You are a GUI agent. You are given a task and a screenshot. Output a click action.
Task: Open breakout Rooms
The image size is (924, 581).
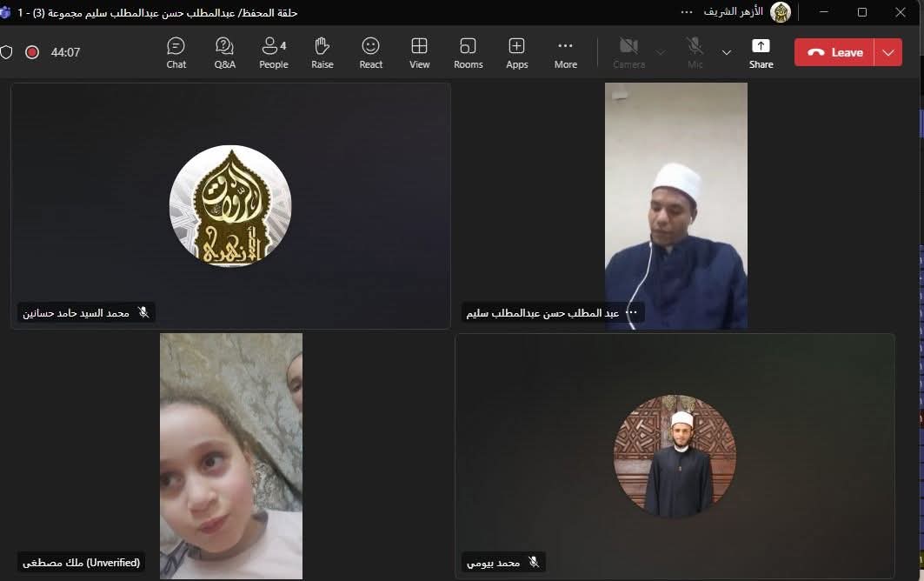pos(468,52)
